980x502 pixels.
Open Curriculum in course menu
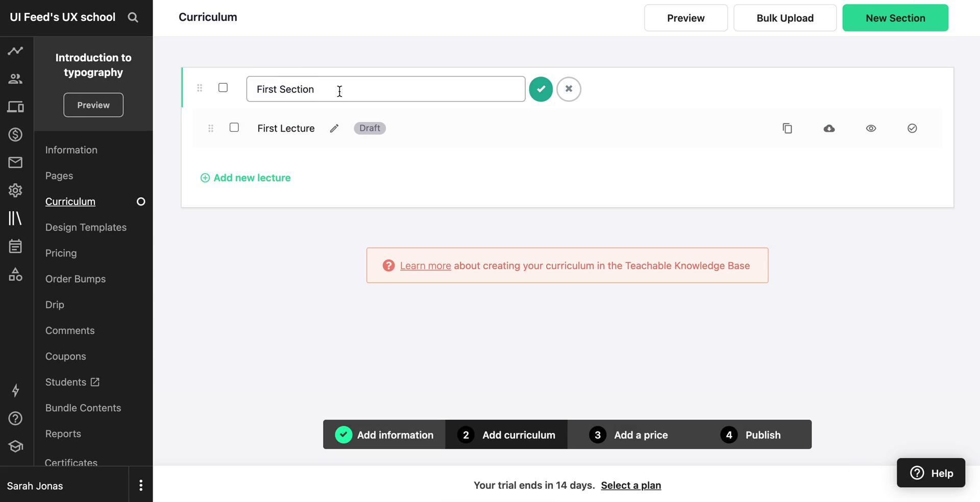tap(70, 202)
